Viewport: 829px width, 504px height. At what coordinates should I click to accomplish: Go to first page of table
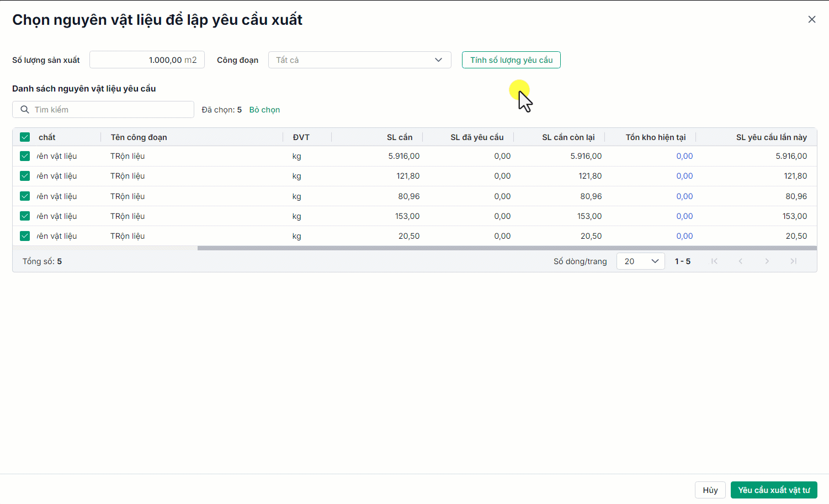pyautogui.click(x=714, y=261)
